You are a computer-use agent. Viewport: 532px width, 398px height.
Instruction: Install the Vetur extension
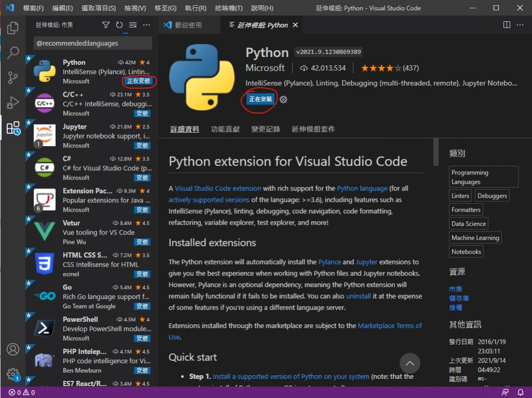tap(142, 242)
